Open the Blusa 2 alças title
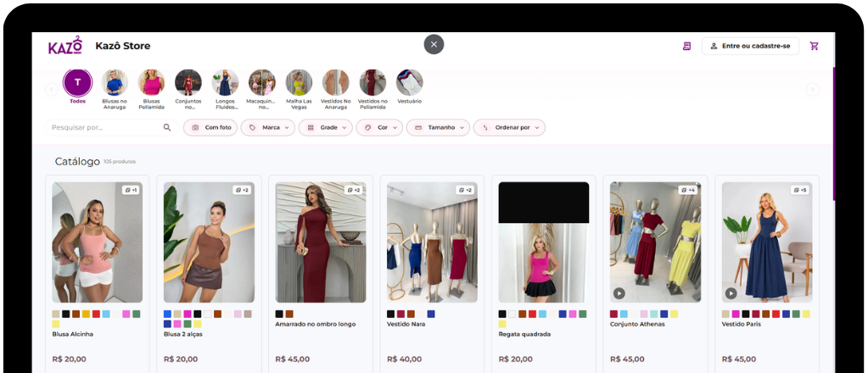 coord(183,334)
